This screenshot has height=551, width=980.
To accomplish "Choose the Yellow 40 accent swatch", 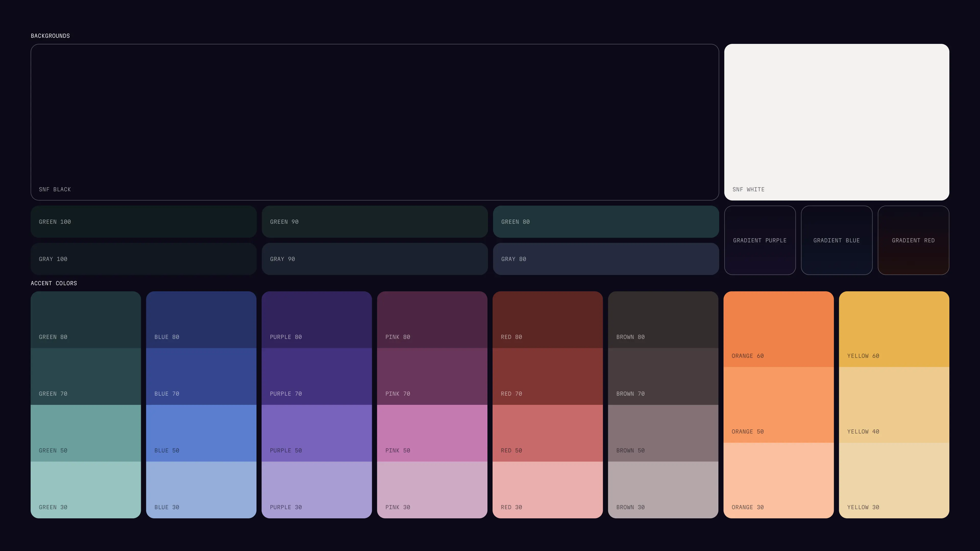I will tap(894, 405).
